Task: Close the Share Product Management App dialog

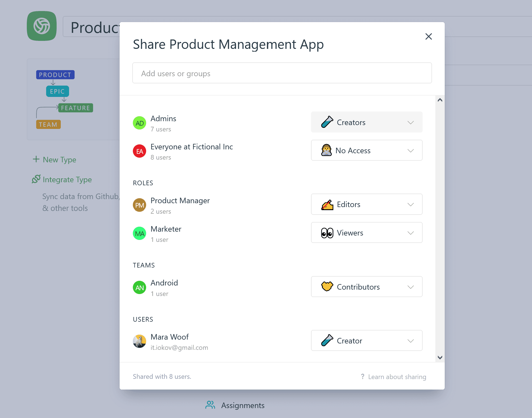Action: (x=428, y=36)
